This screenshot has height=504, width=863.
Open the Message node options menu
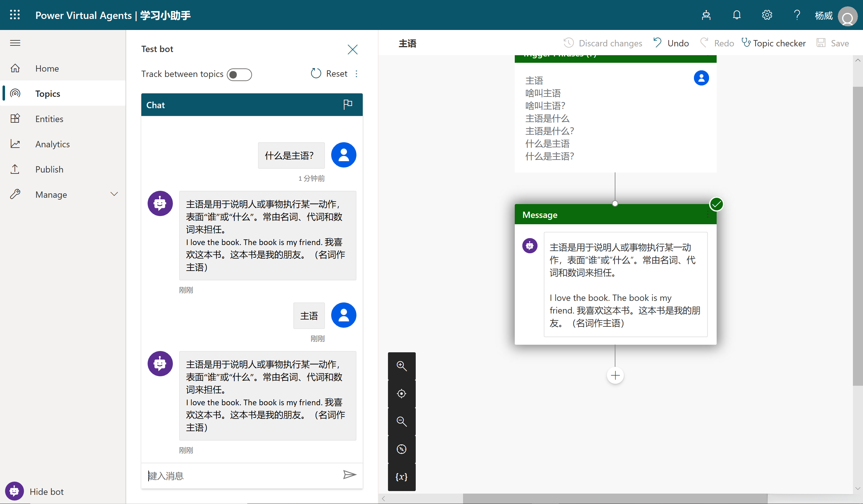[708, 215]
